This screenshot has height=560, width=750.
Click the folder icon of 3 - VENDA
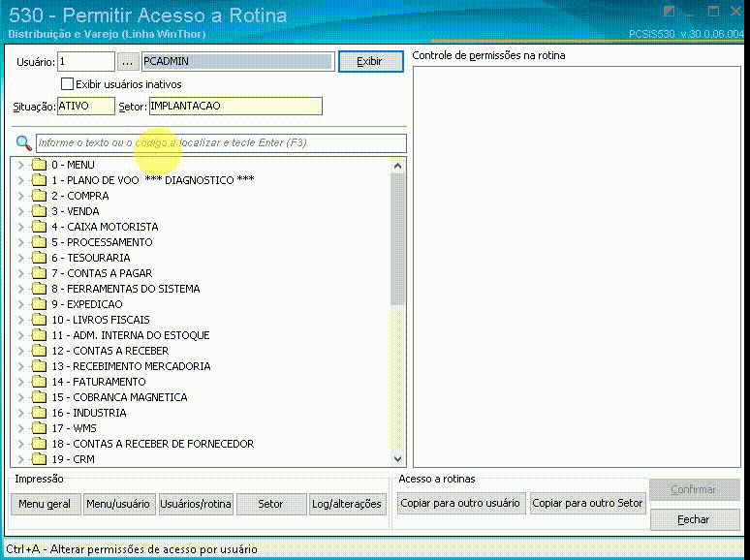tap(39, 211)
